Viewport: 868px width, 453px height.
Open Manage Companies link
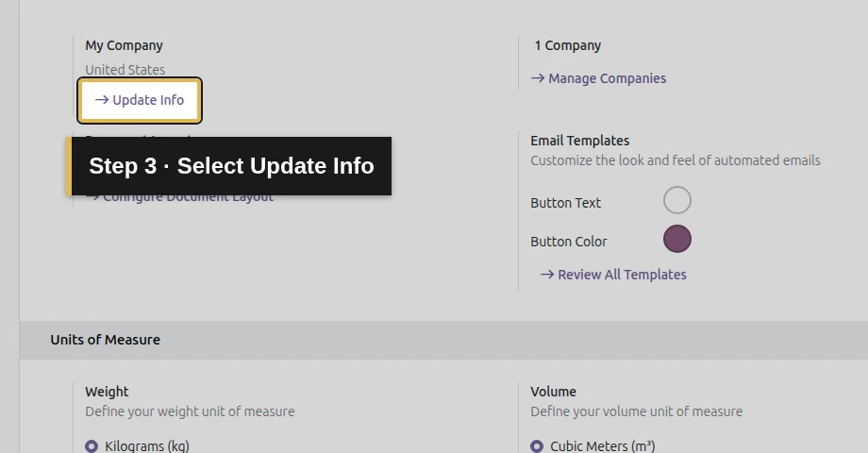click(598, 78)
